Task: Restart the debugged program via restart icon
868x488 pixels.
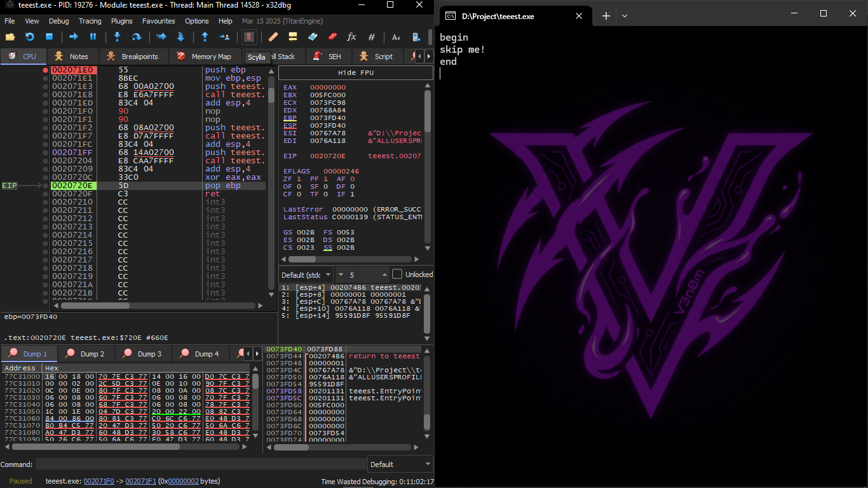Action: tap(29, 37)
